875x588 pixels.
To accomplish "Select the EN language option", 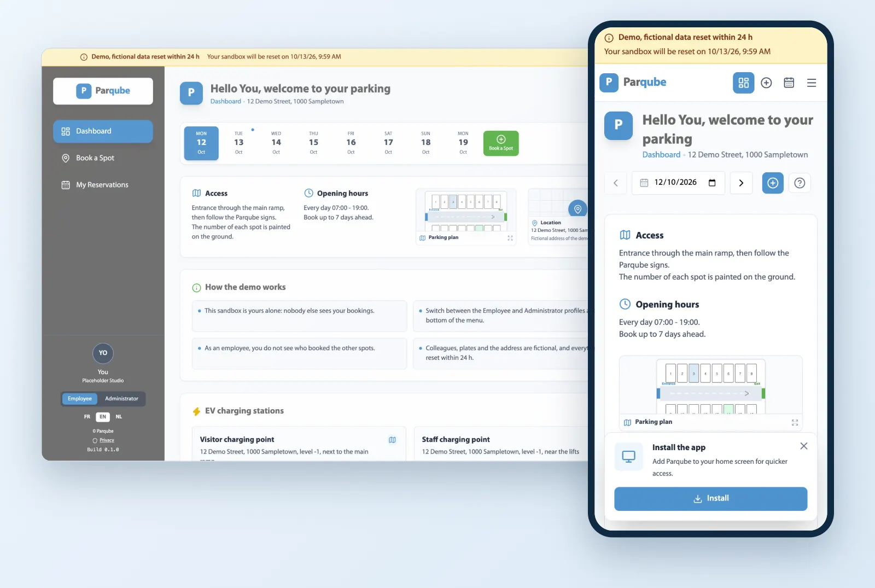I will click(x=103, y=417).
